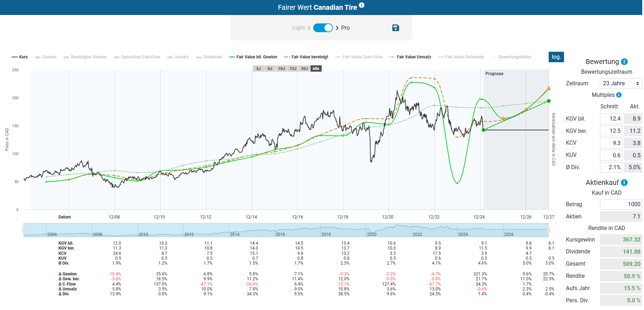
Task: Click info icon next to Canadian Tire title
Action: 362,5
